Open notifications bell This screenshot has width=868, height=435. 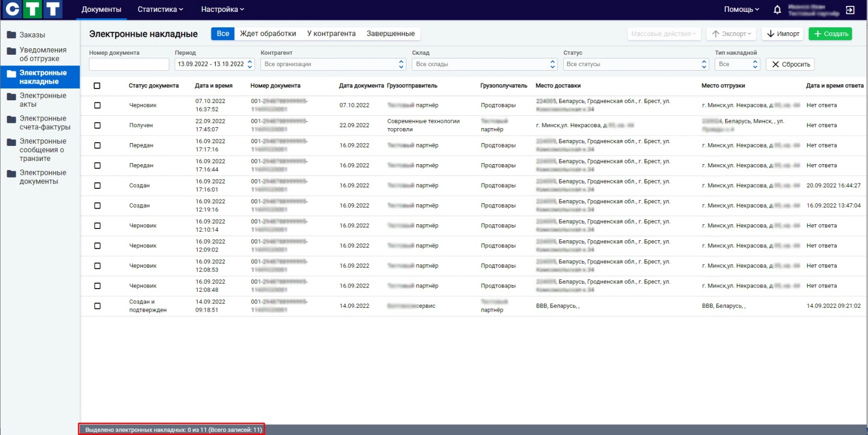click(x=777, y=10)
